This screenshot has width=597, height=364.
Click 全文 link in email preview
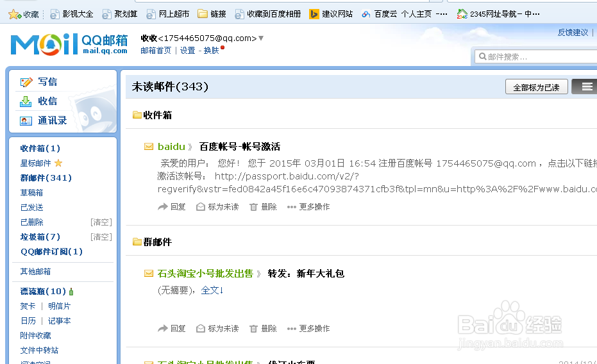point(212,290)
